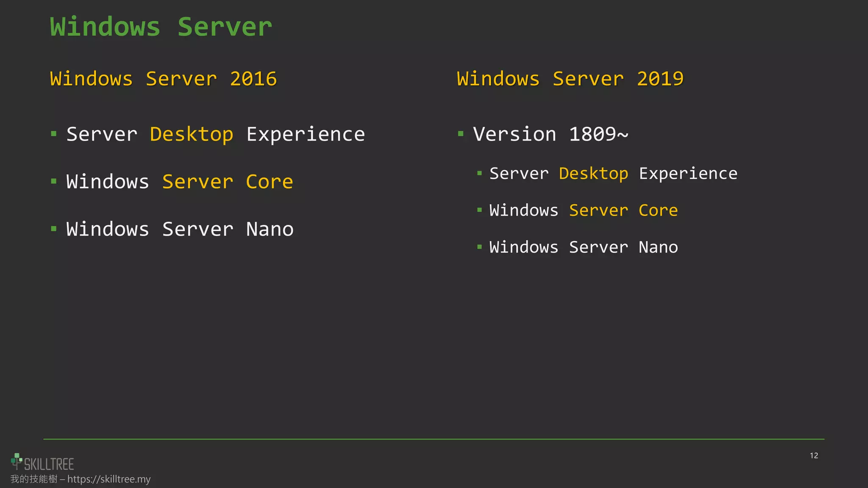Click the 'Version 1809~' bullet

click(x=551, y=134)
